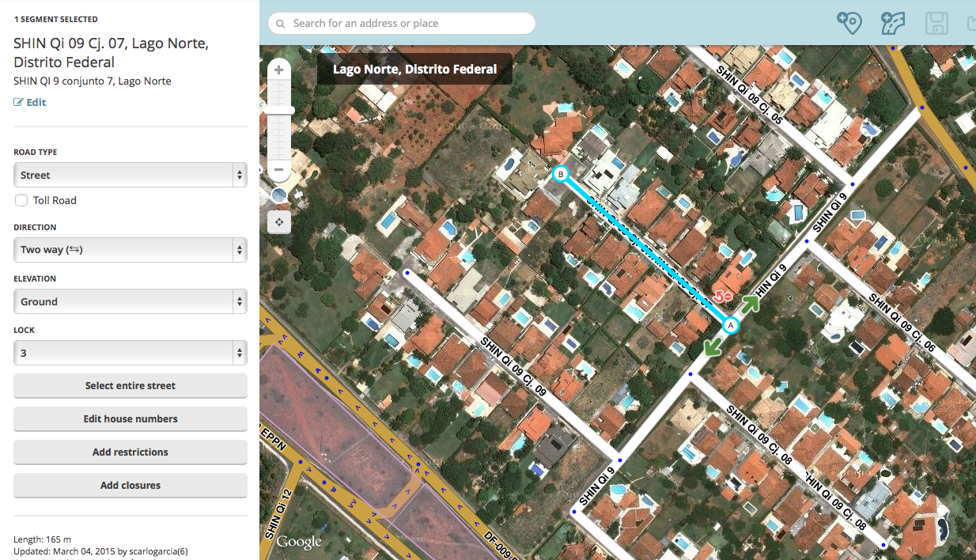Viewport: 976px width, 560px height.
Task: Click the red U-turn restriction icon
Action: coord(722,297)
